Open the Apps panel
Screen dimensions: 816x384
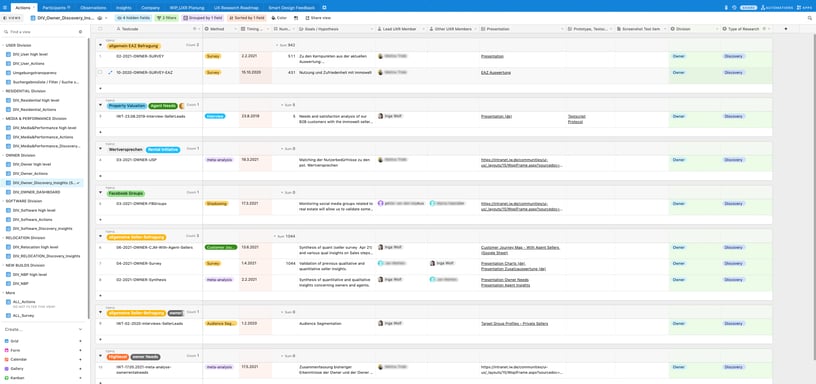coord(804,8)
